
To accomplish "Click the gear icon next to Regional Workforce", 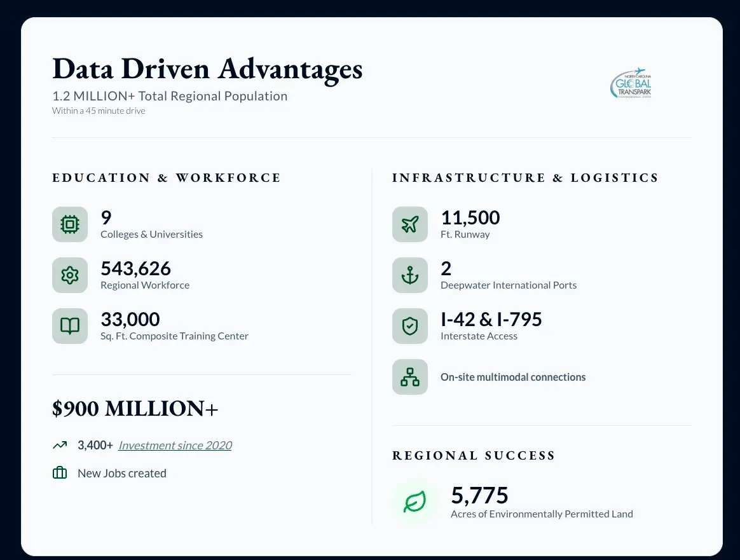I will tap(70, 275).
